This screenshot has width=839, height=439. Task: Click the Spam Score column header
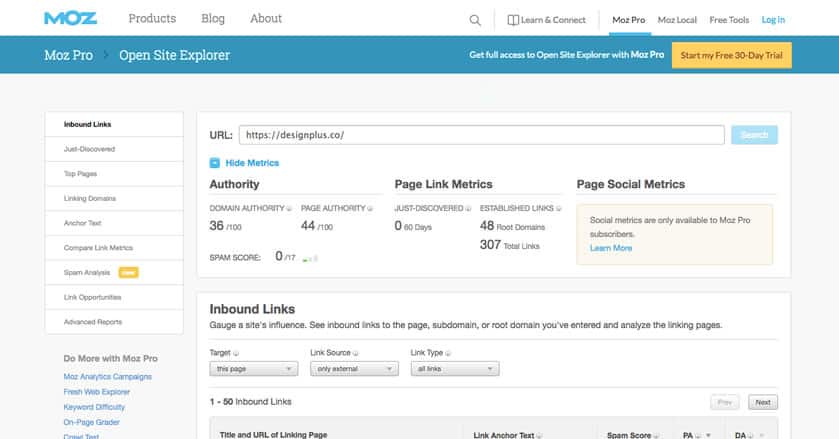pos(629,435)
